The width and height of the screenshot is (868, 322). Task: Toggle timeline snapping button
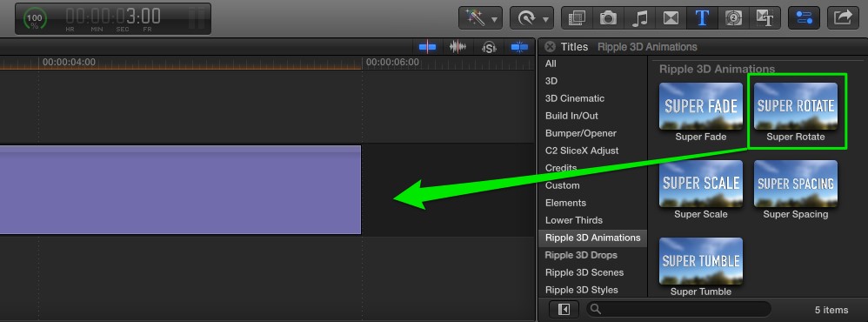[519, 47]
